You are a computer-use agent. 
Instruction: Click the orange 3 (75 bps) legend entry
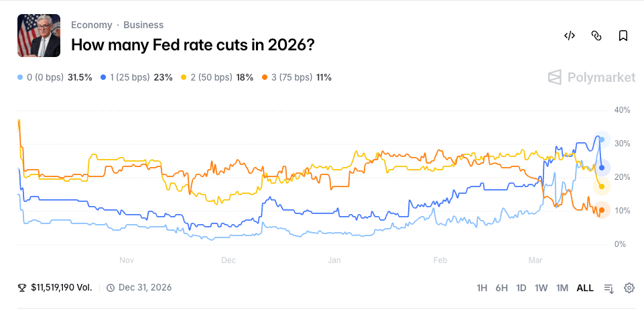pyautogui.click(x=297, y=78)
